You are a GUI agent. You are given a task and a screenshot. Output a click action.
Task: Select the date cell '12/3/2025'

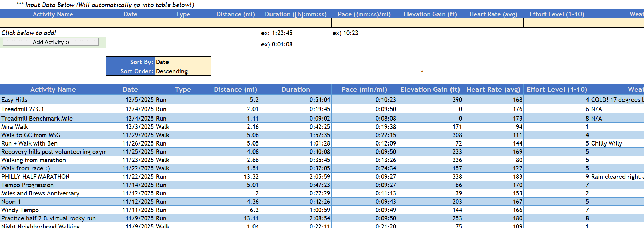pyautogui.click(x=130, y=127)
